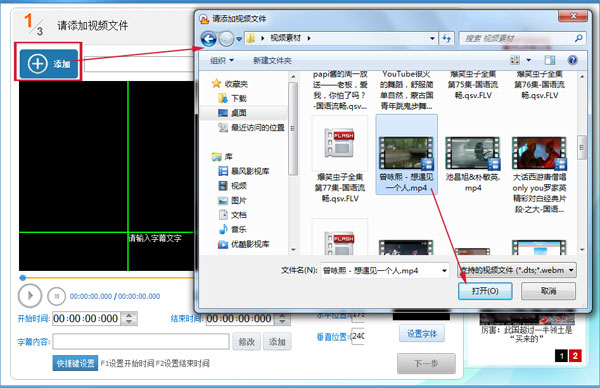The width and height of the screenshot is (600, 388).
Task: Select 下载 folder in sidebar
Action: tap(233, 98)
